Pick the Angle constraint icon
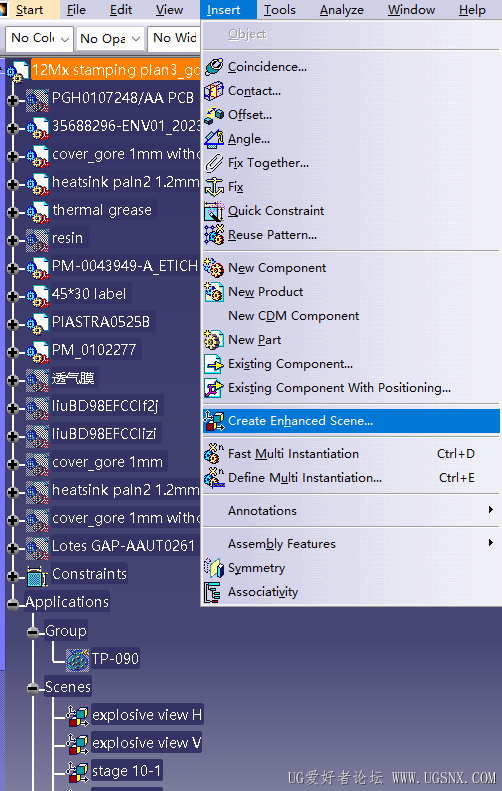The height and width of the screenshot is (791, 502). [x=214, y=139]
